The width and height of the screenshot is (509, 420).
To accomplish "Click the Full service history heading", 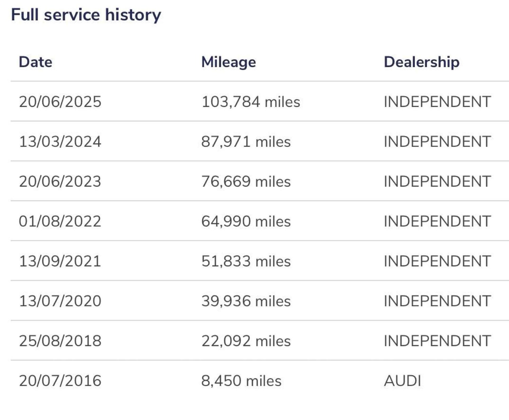I will pyautogui.click(x=86, y=15).
